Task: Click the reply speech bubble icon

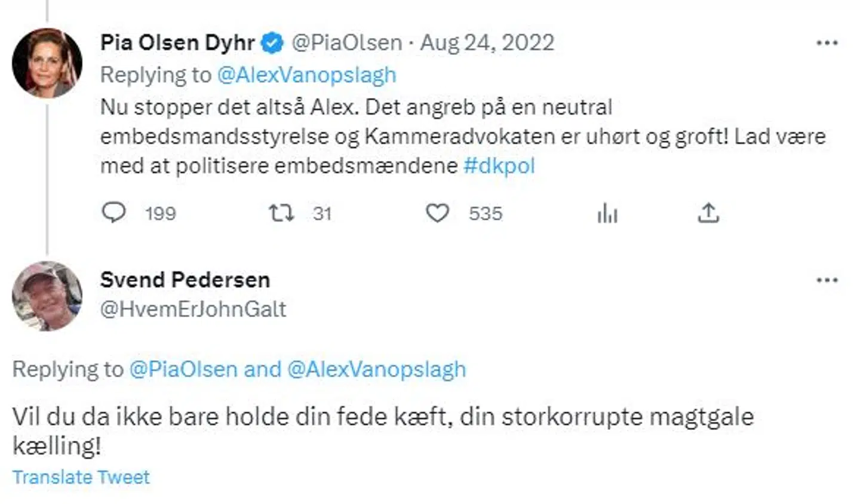Action: tap(113, 213)
